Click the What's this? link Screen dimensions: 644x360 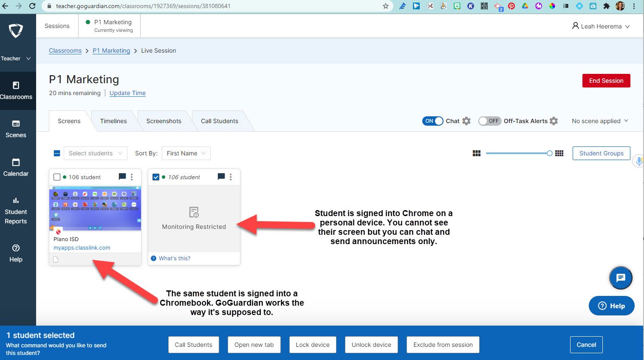click(x=175, y=258)
